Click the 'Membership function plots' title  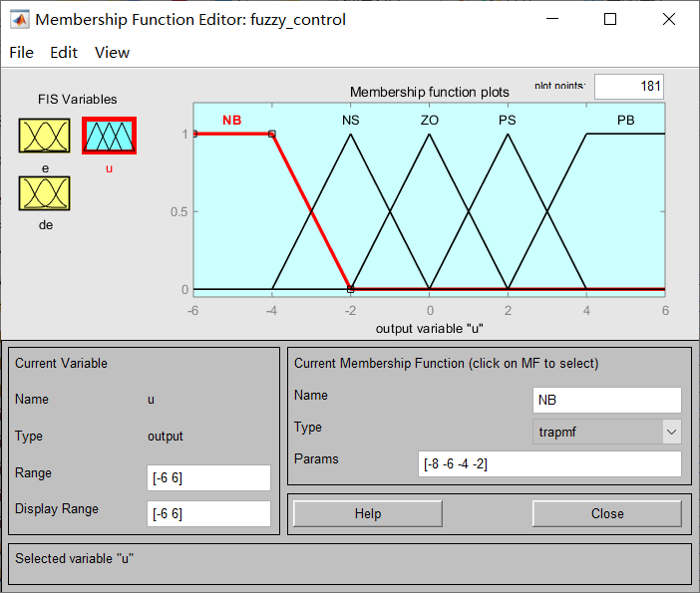429,92
